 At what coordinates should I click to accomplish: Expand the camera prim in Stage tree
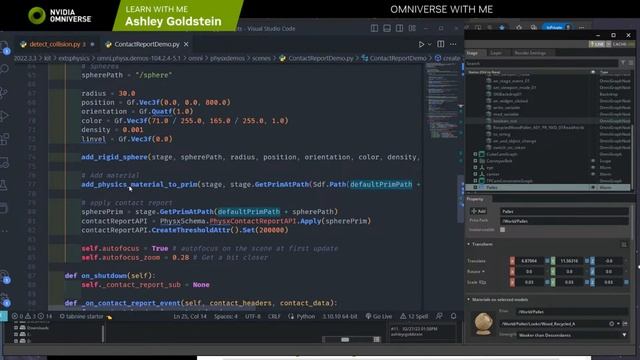(475, 174)
